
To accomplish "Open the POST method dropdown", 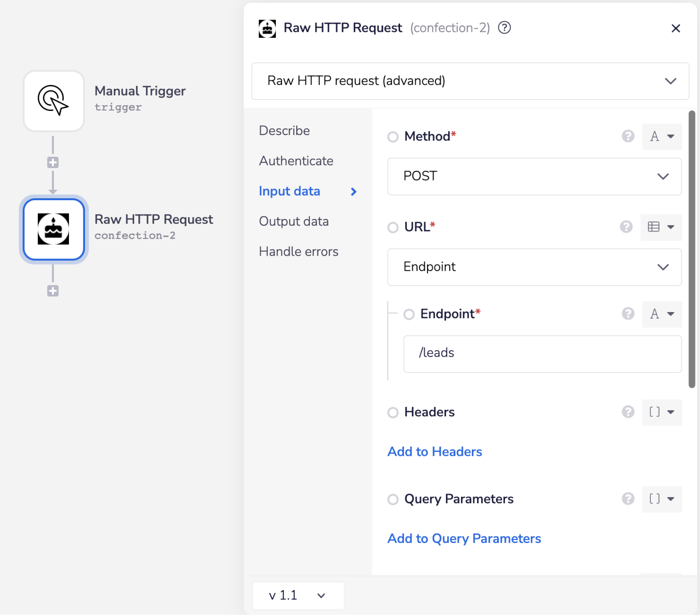I will click(x=534, y=176).
